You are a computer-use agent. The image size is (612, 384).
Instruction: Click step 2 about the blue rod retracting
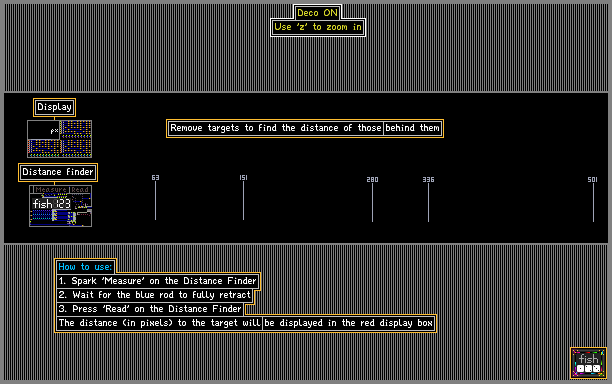155,295
